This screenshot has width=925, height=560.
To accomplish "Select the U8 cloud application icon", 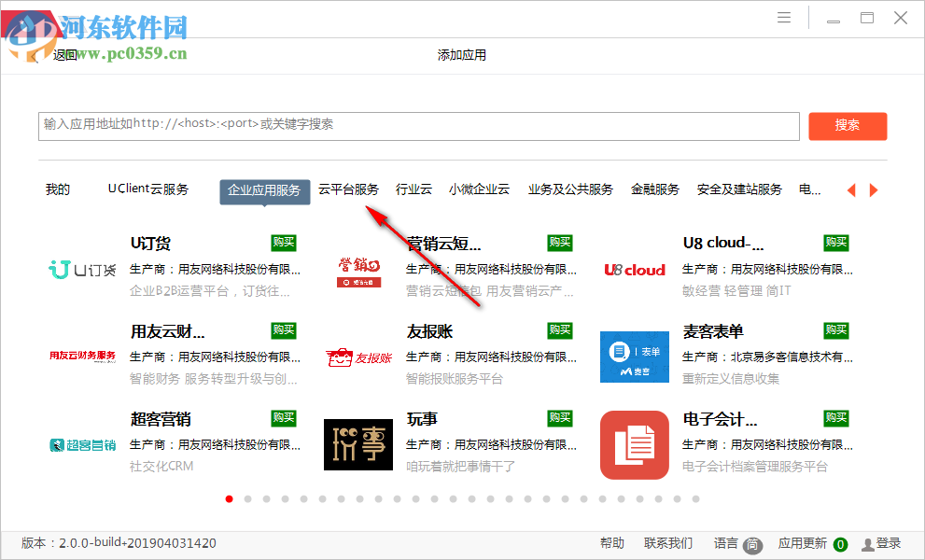I will pyautogui.click(x=634, y=269).
